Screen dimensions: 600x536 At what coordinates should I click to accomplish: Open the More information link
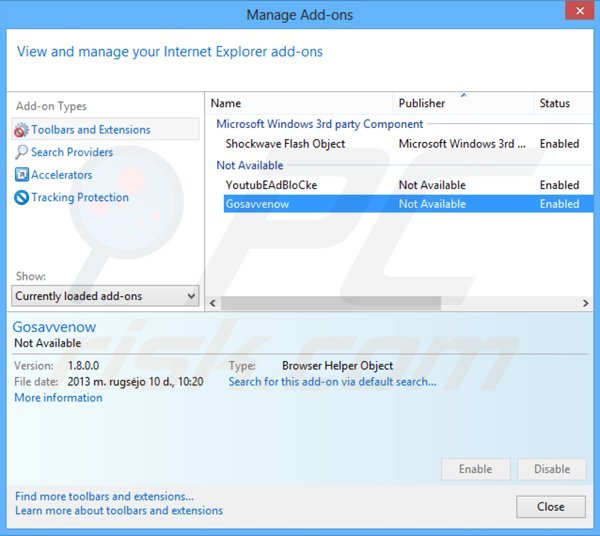(58, 398)
